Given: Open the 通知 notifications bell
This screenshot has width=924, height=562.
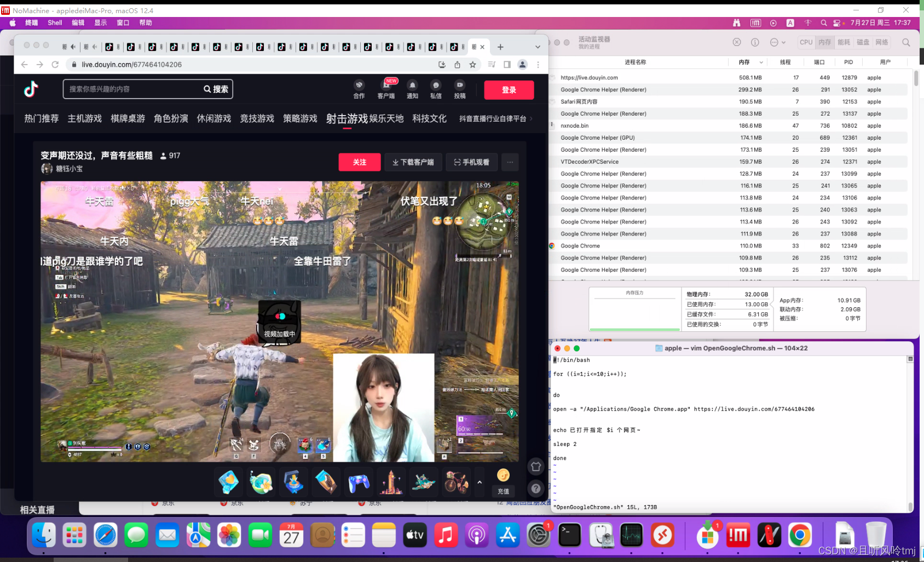Looking at the screenshot, I should tap(412, 89).
